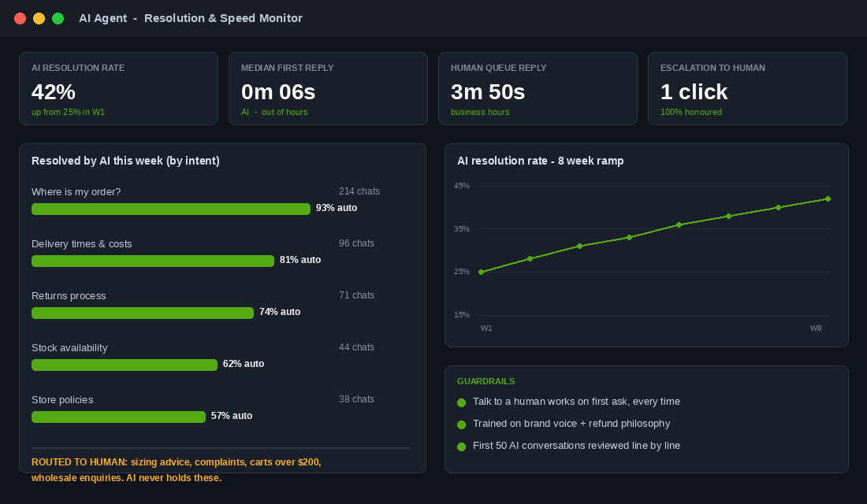The height and width of the screenshot is (504, 867).
Task: Click the 25% y-axis label
Action: tap(462, 272)
